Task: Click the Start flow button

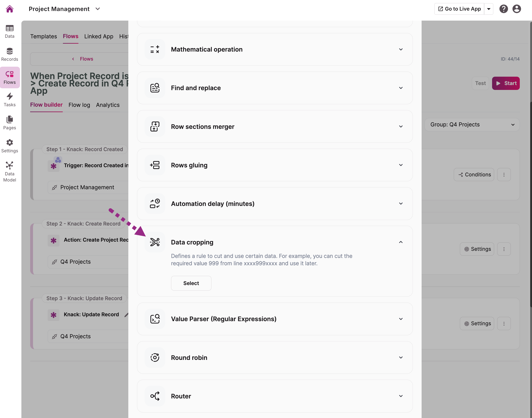Action: (506, 83)
